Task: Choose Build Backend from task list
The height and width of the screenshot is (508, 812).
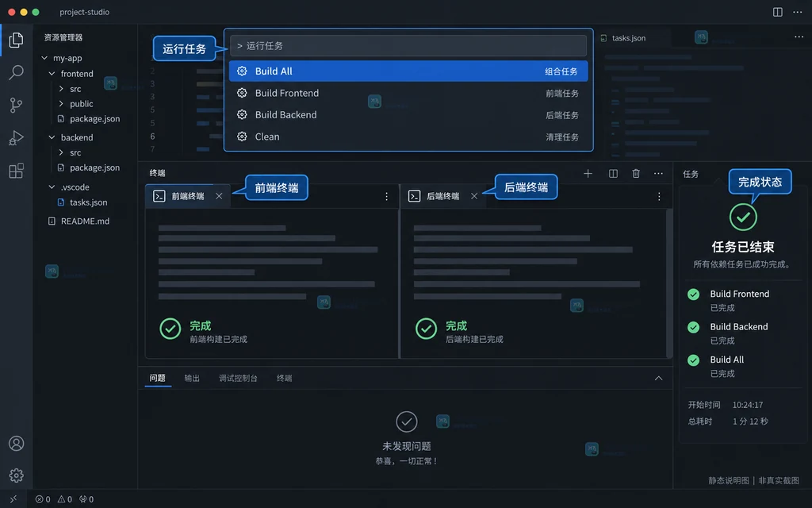Action: click(x=408, y=114)
